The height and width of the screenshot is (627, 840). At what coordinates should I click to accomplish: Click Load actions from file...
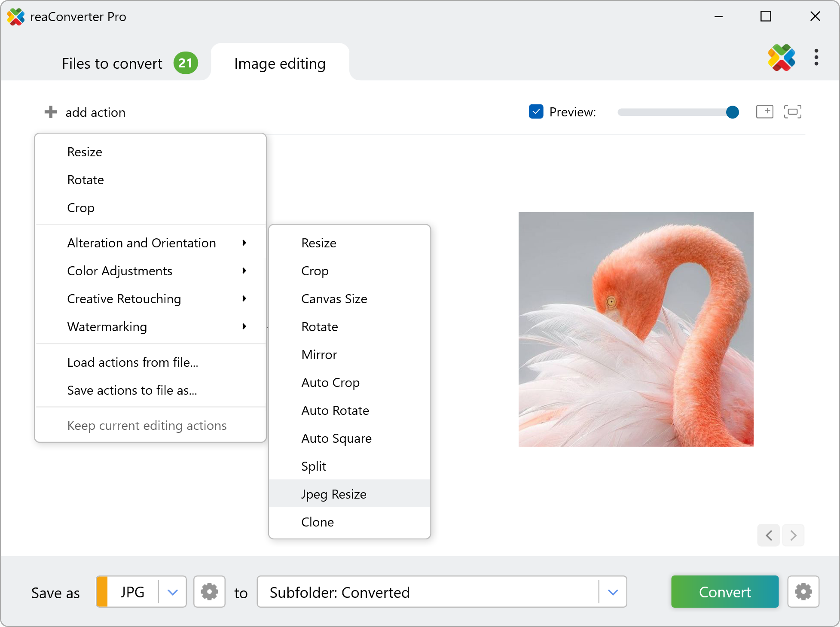pos(133,362)
